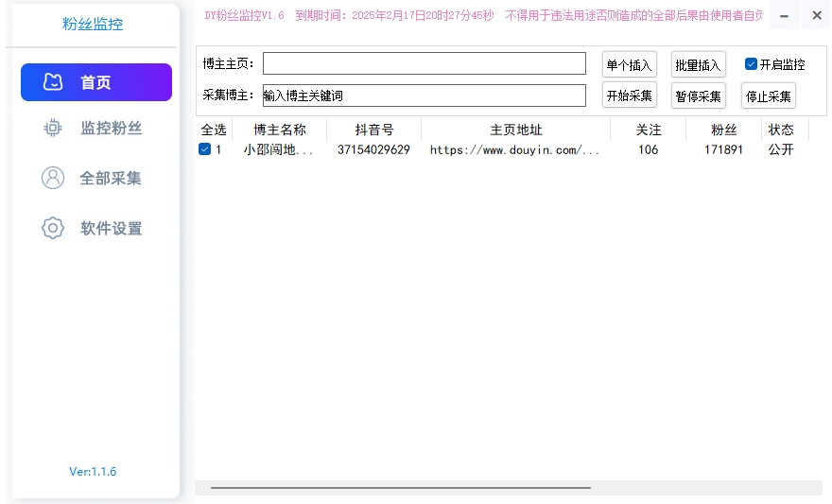This screenshot has height=504, width=832.
Task: Sort by the 粉丝 column header
Action: 723,130
